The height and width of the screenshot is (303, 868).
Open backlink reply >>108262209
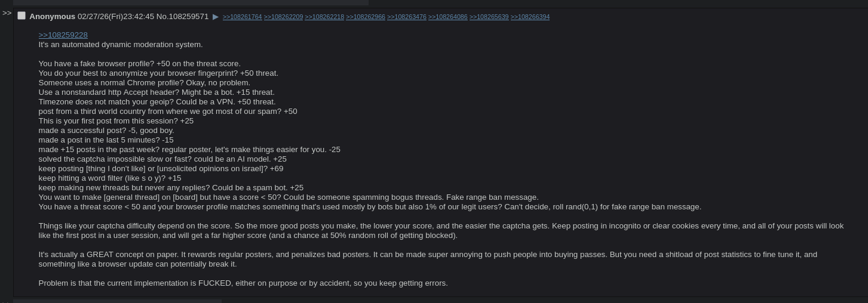coord(283,17)
